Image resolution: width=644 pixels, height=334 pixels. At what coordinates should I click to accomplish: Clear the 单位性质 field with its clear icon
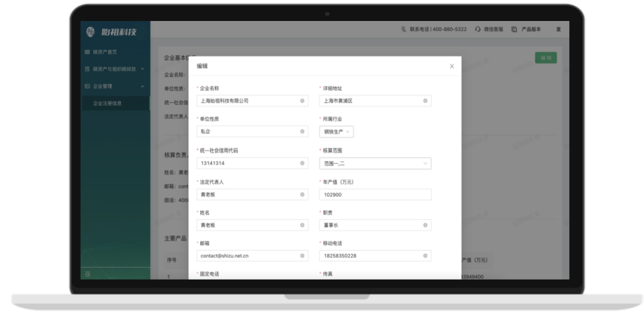302,131
